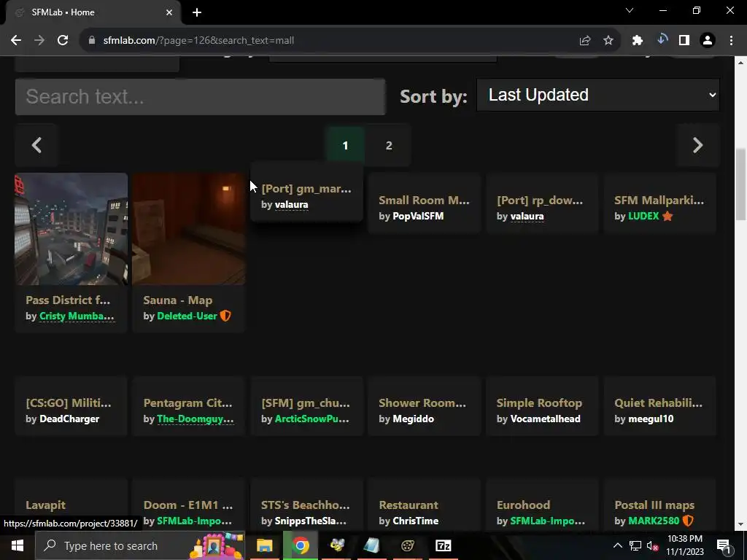
Task: Open the Sauna - Map thumbnail image
Action: click(x=189, y=229)
